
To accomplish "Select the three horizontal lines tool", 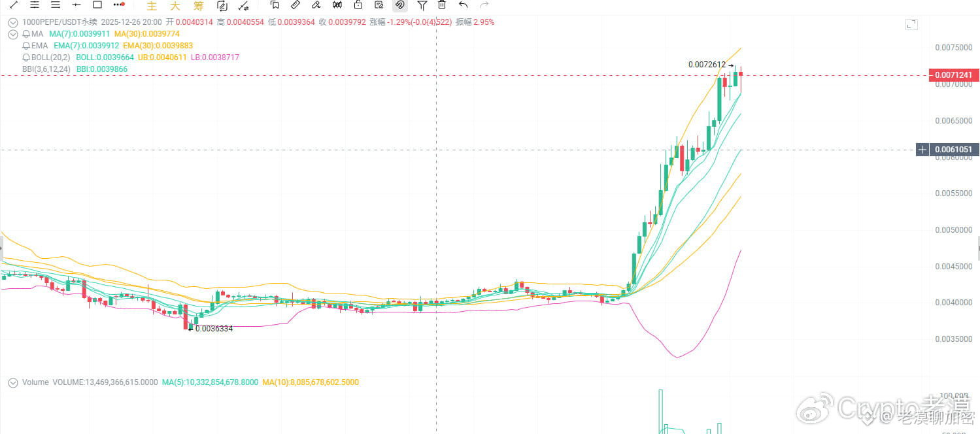I will pyautogui.click(x=56, y=5).
